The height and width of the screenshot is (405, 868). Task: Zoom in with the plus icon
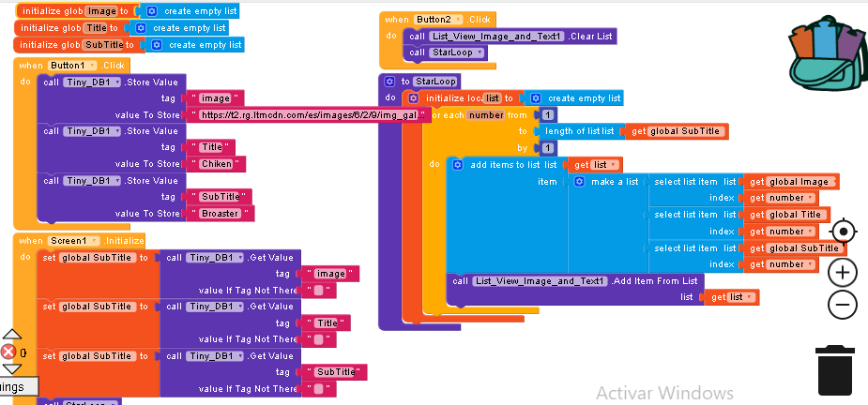pyautogui.click(x=843, y=272)
